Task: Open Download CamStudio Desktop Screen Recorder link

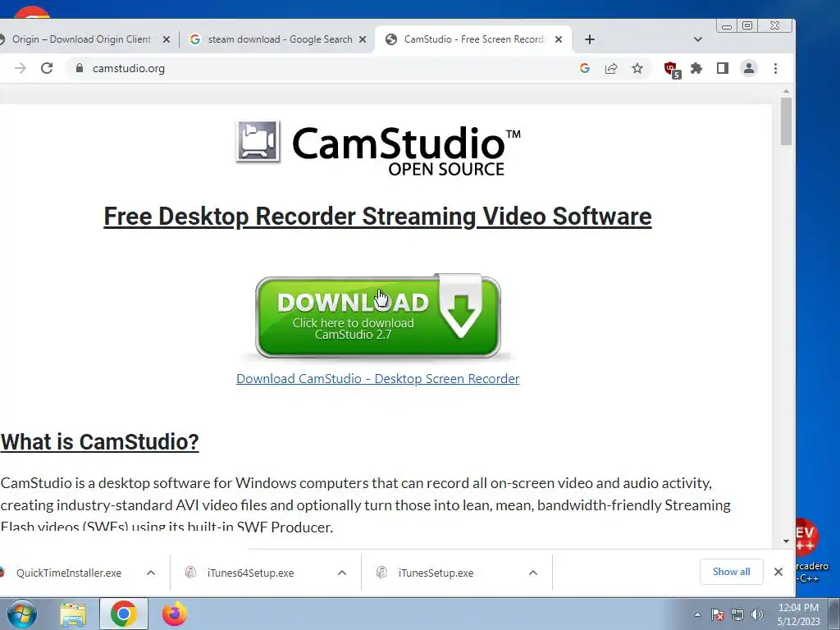Action: point(377,378)
